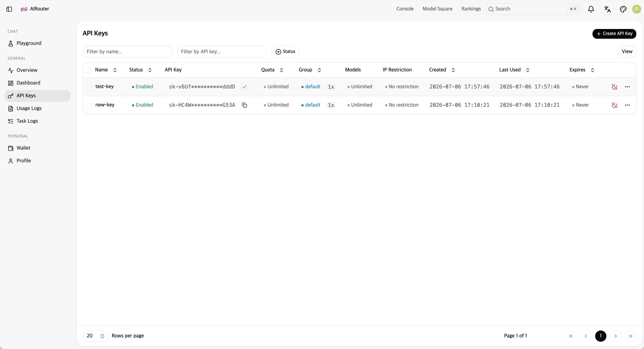
Task: Open the user avatar menu
Action: tap(637, 9)
